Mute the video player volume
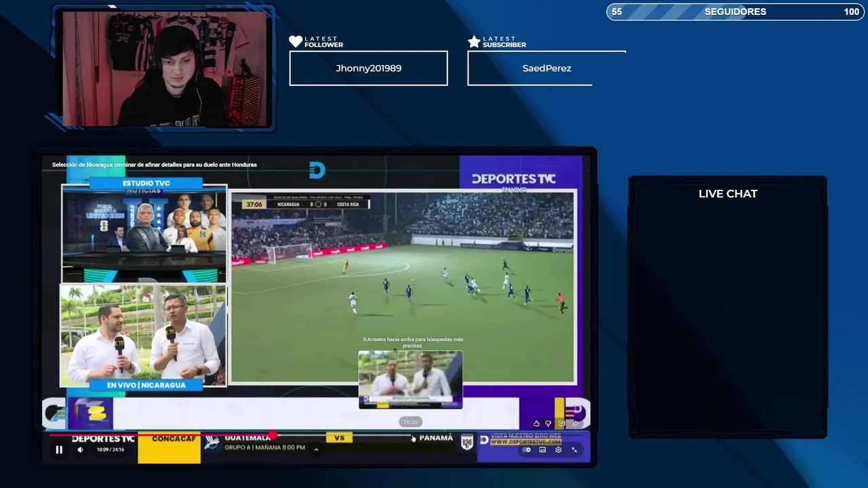Image resolution: width=868 pixels, height=488 pixels. click(80, 449)
